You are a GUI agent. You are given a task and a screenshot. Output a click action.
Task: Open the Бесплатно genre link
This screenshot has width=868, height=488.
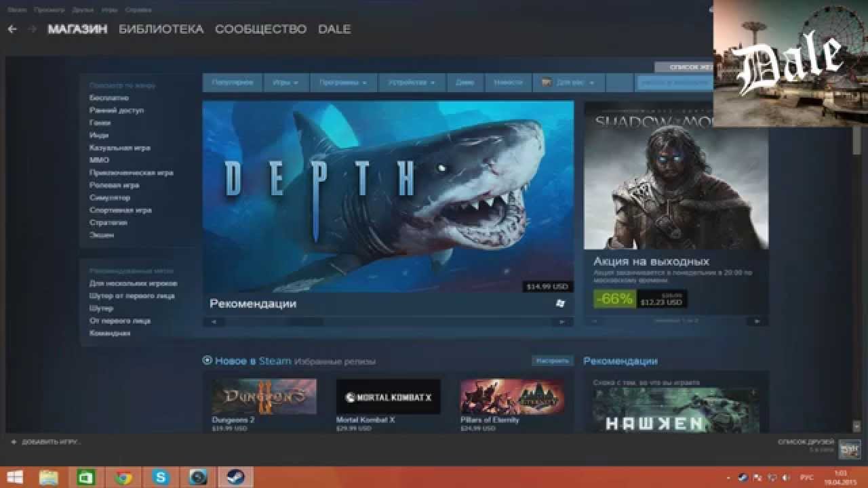tap(108, 98)
